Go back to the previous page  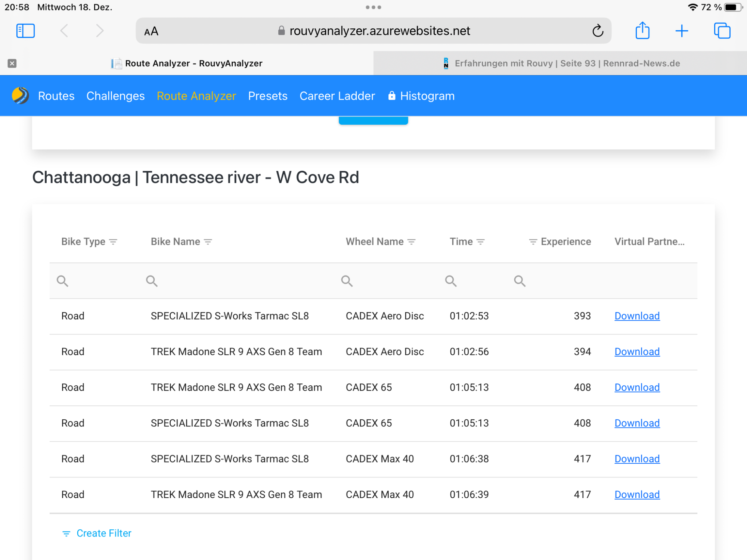(64, 31)
